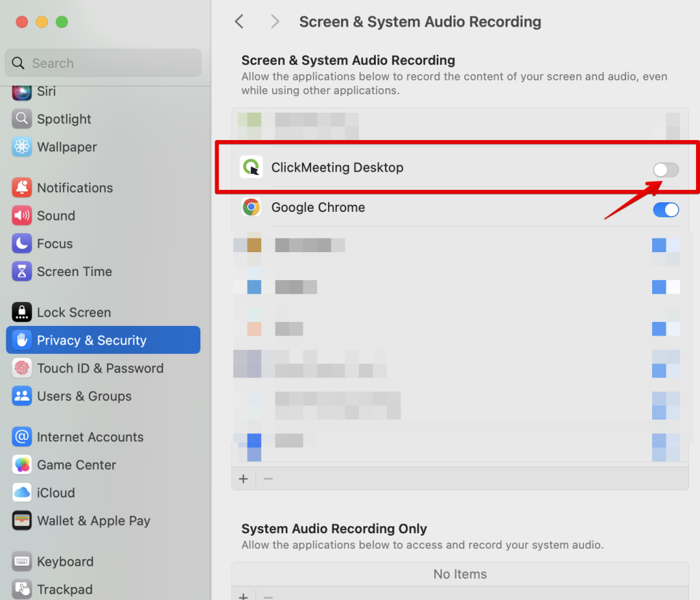Select Trackpad label in the sidebar
Viewport: 700px width, 600px height.
click(x=65, y=589)
